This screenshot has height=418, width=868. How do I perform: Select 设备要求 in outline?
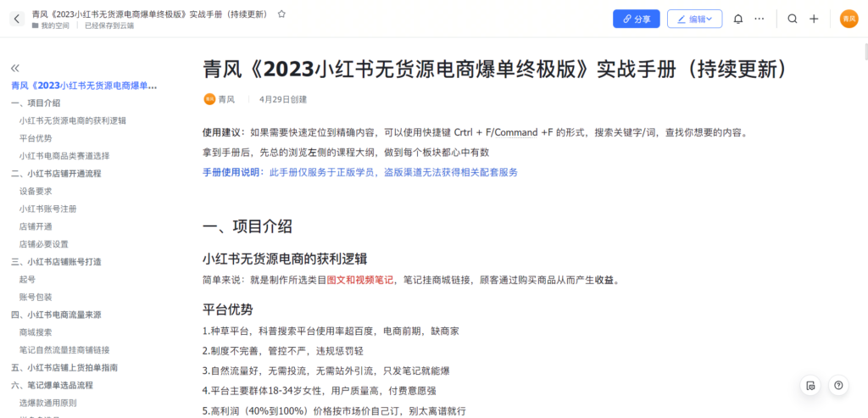pyautogui.click(x=36, y=191)
